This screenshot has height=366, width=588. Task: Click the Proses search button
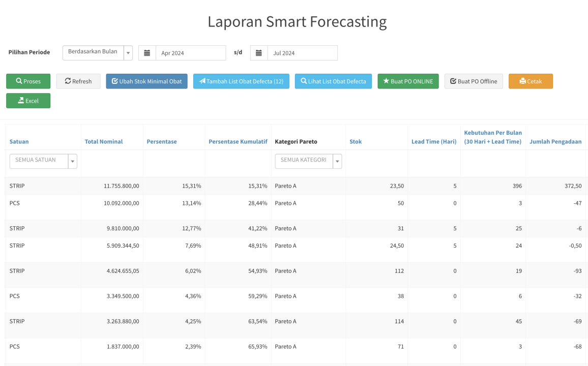pyautogui.click(x=28, y=81)
